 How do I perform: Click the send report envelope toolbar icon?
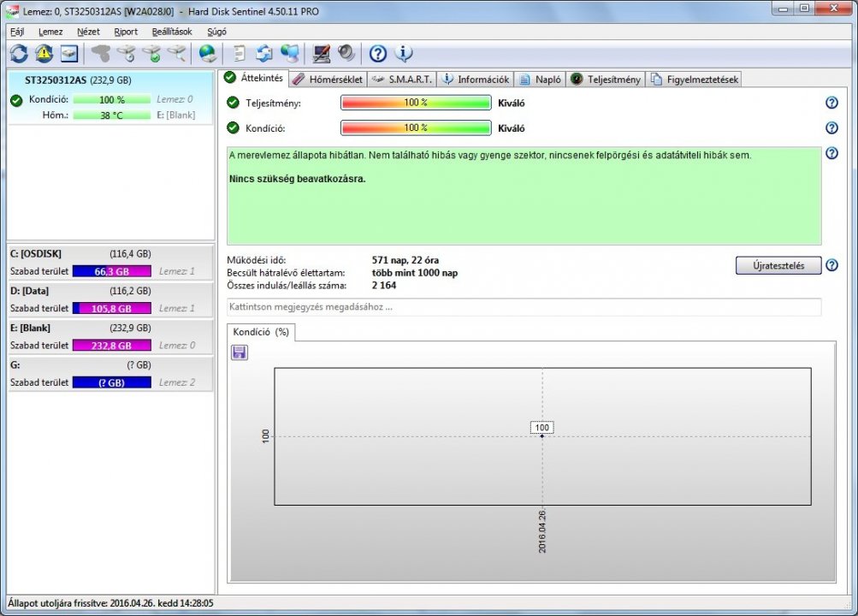coord(263,53)
